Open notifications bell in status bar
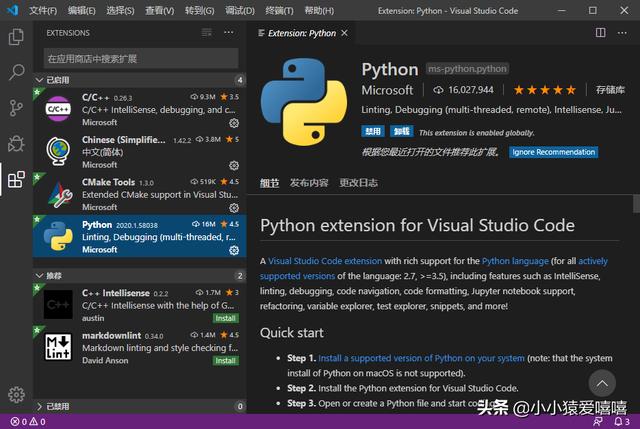Image resolution: width=640 pixels, height=429 pixels. (x=622, y=422)
